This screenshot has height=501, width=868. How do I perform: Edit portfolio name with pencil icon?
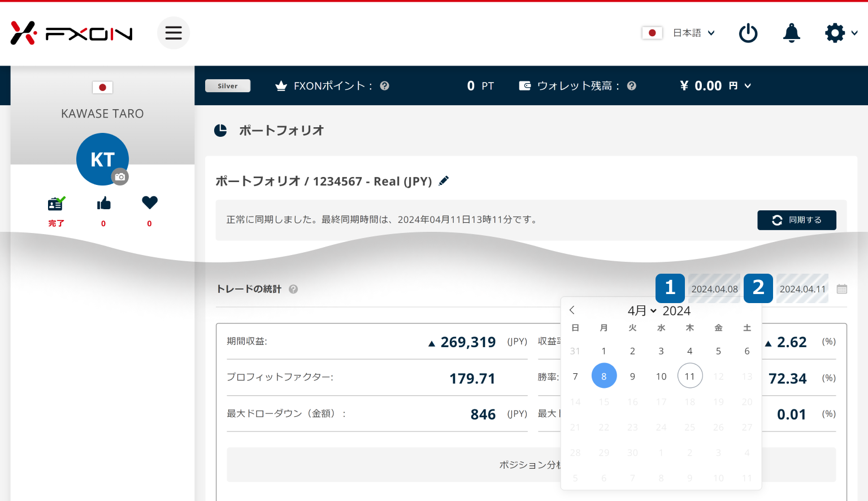444,181
